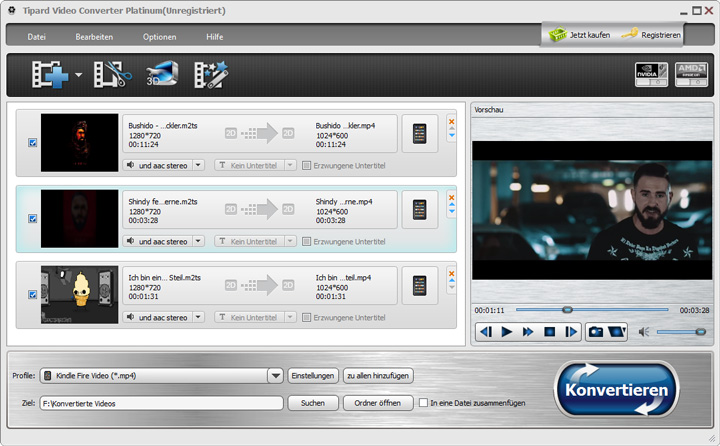
Task: Click 2D output mode icon in Shindy row
Action: 288,209
